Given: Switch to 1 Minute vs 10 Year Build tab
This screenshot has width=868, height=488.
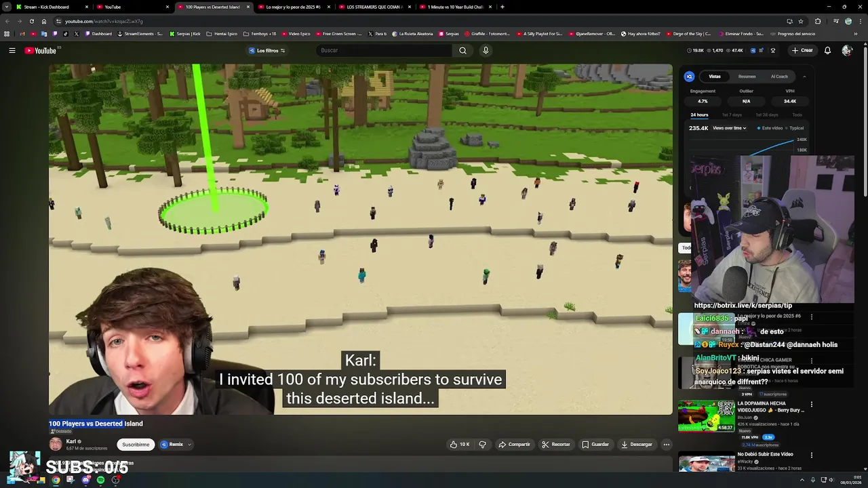Looking at the screenshot, I should tap(454, 7).
